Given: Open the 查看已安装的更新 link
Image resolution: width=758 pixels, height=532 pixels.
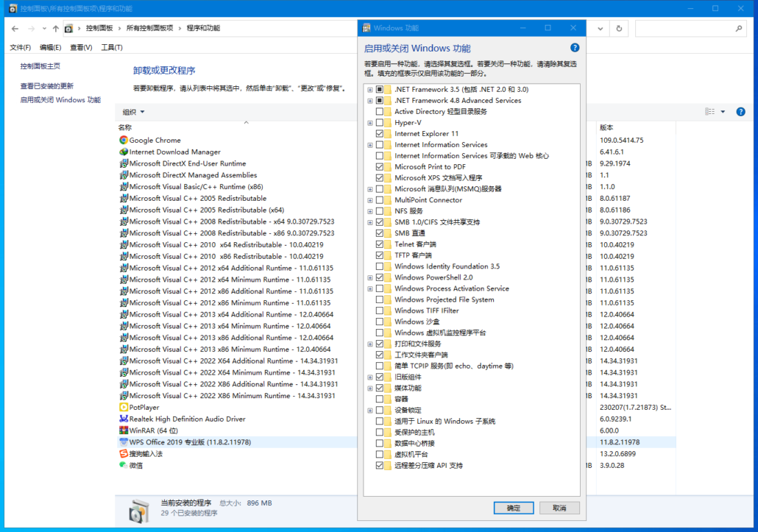Looking at the screenshot, I should click(x=47, y=86).
